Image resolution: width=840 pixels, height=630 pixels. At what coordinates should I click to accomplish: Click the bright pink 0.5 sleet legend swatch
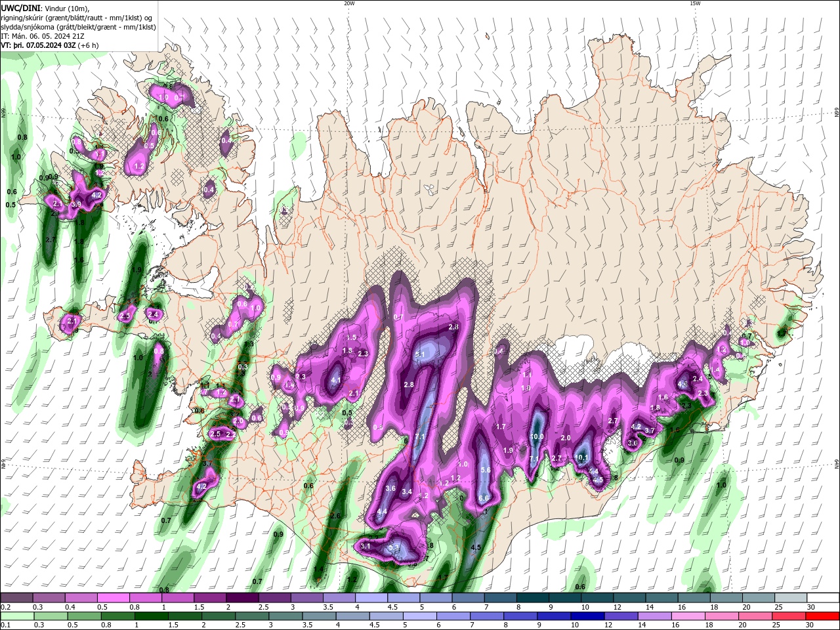pos(113,598)
